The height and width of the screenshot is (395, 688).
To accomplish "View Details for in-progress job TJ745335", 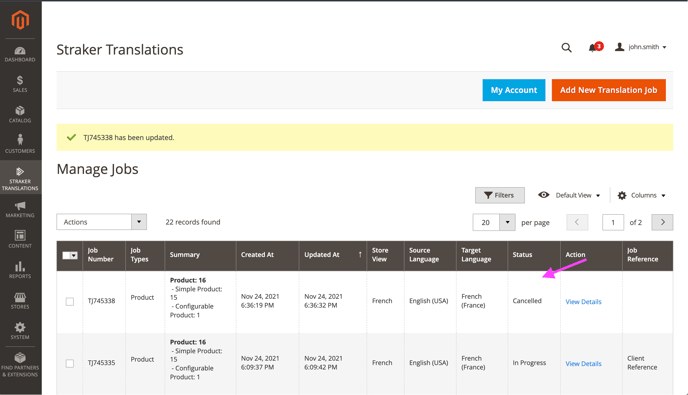I will (x=583, y=364).
